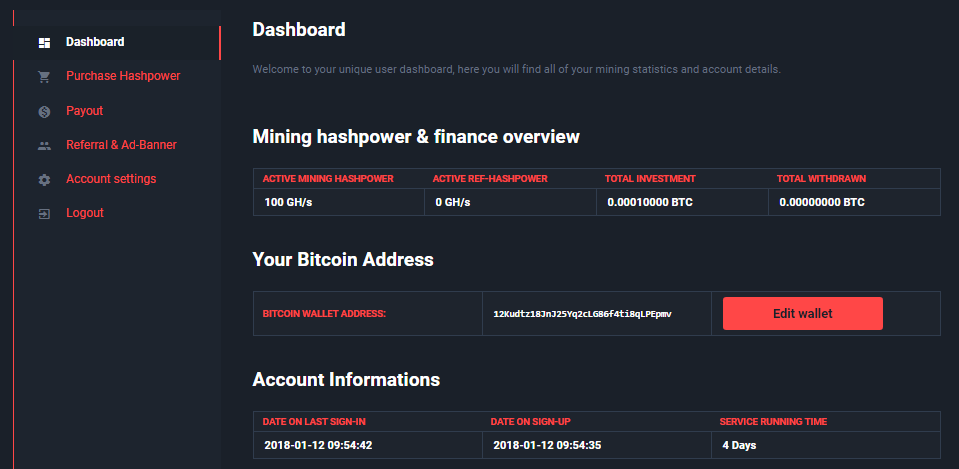Click the Payout dollar coin icon
This screenshot has height=469, width=959.
pyautogui.click(x=44, y=111)
